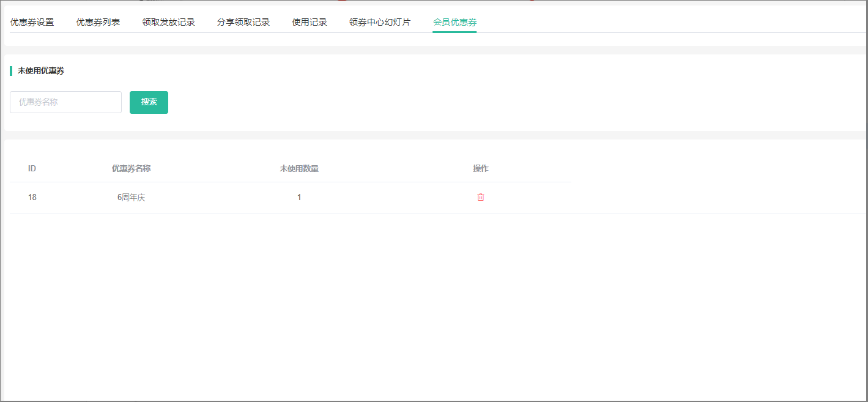
Task: Select the ID cell showing 18
Action: [32, 197]
